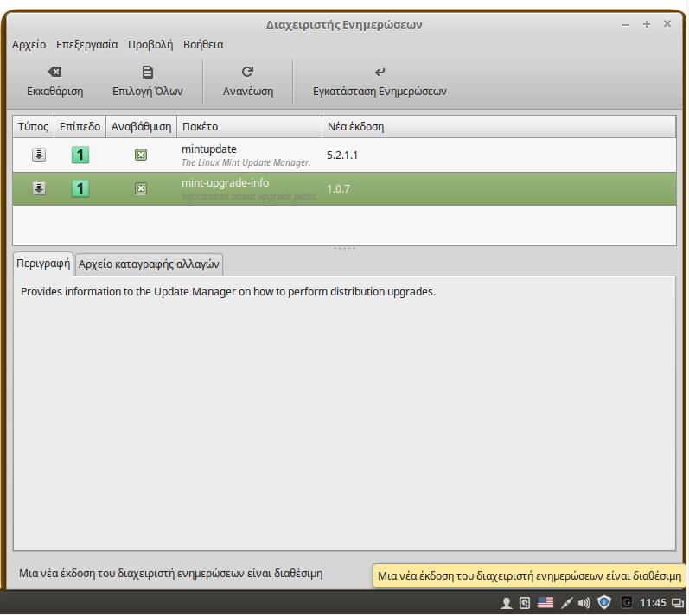Sort the list by the Πακέτο column header

[249, 126]
